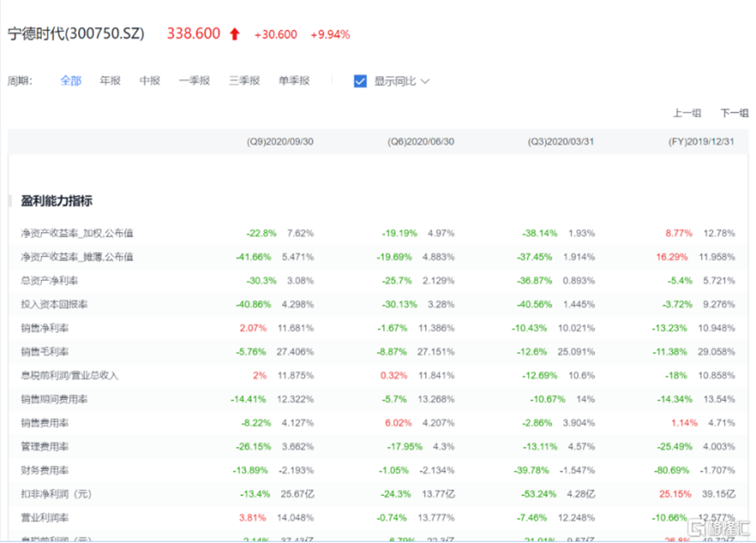
Task: Select the 三季报 period tab
Action: [x=244, y=81]
